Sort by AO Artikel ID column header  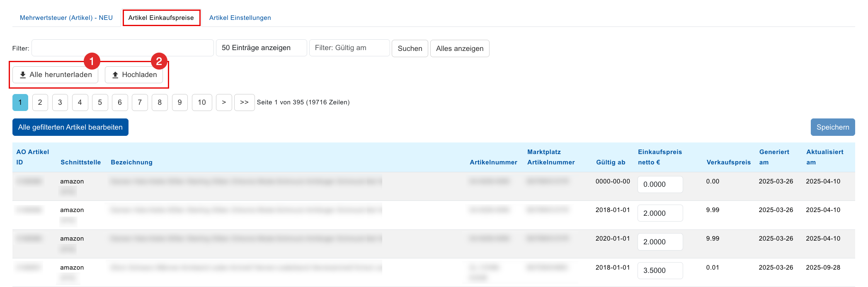[x=32, y=157]
